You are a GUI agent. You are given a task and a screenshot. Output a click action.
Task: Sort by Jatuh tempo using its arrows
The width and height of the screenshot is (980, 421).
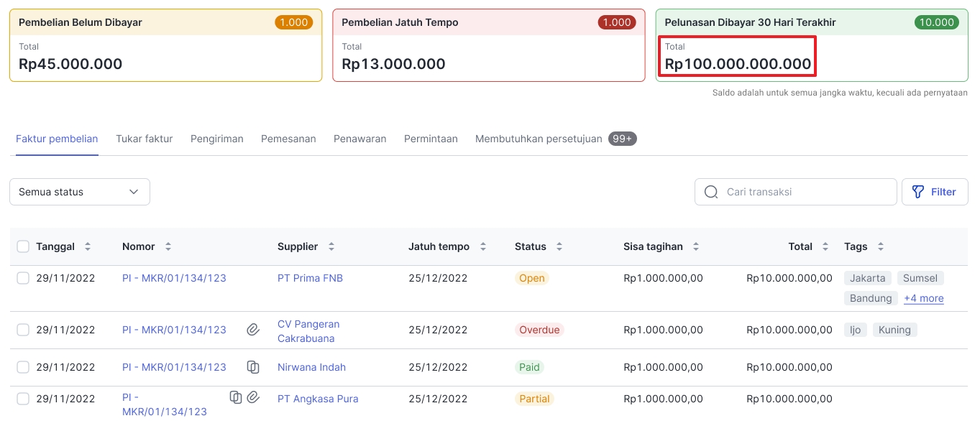click(x=483, y=246)
